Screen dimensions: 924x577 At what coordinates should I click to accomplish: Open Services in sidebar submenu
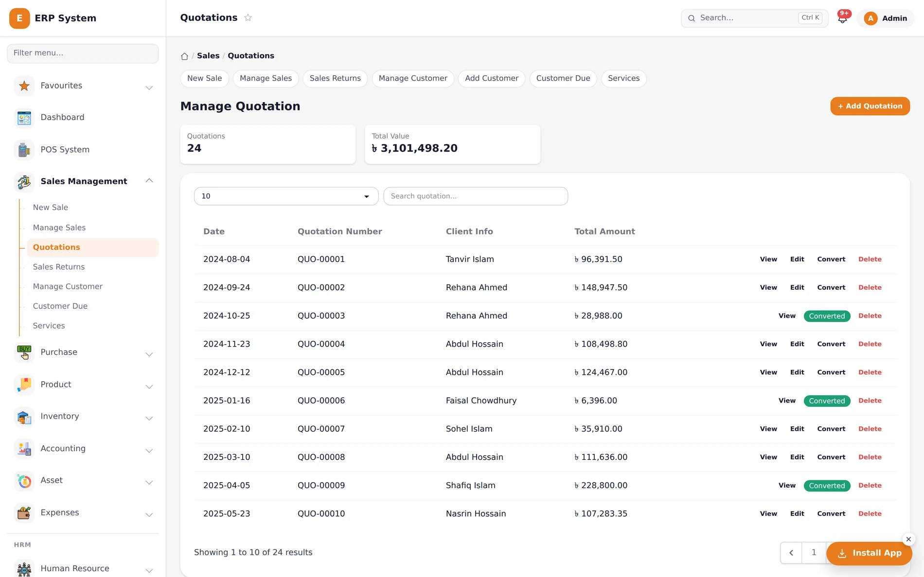point(49,326)
